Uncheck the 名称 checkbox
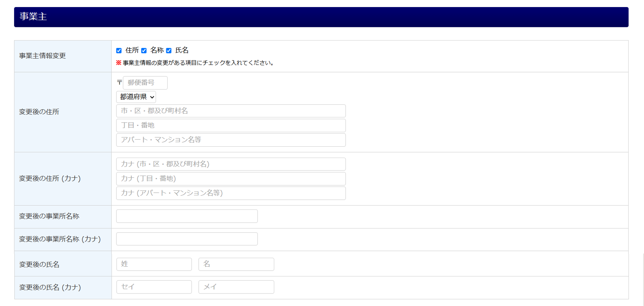 [x=144, y=51]
